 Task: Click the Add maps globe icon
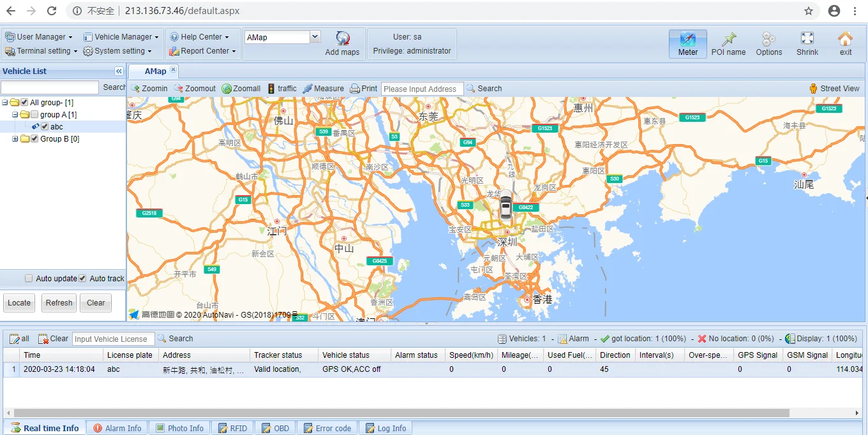[x=343, y=38]
